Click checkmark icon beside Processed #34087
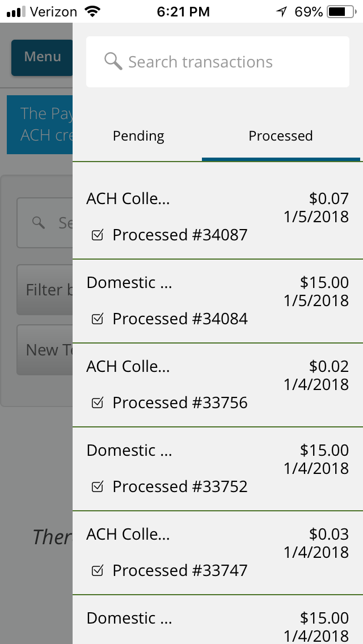The width and height of the screenshot is (363, 644). pos(98,235)
